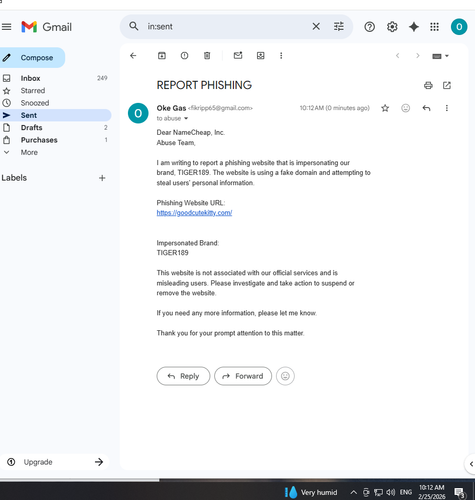Open the Google apps grid
The width and height of the screenshot is (475, 500).
tap(434, 27)
